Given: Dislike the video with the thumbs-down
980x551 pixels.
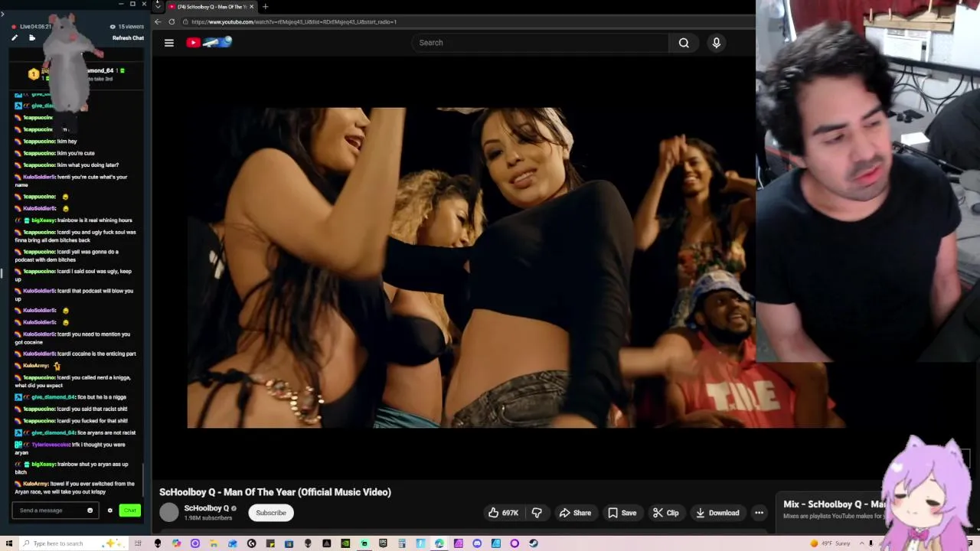Looking at the screenshot, I should click(x=537, y=513).
